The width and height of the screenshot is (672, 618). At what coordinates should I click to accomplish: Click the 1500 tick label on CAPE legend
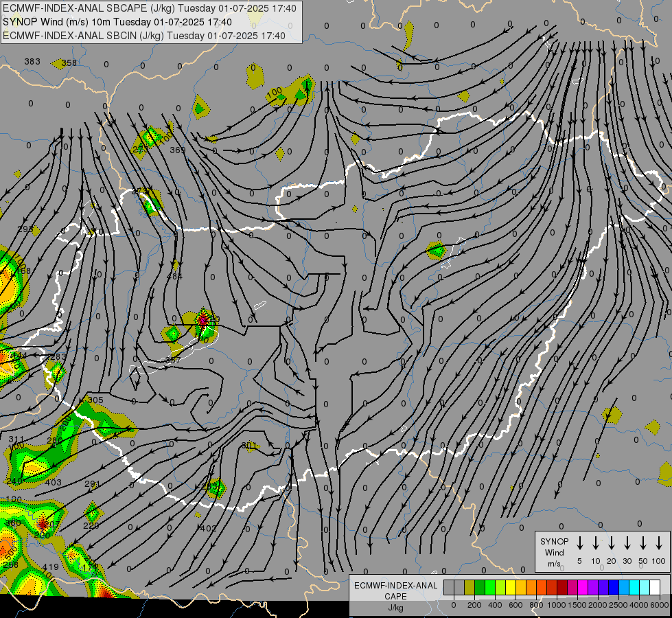tap(577, 605)
